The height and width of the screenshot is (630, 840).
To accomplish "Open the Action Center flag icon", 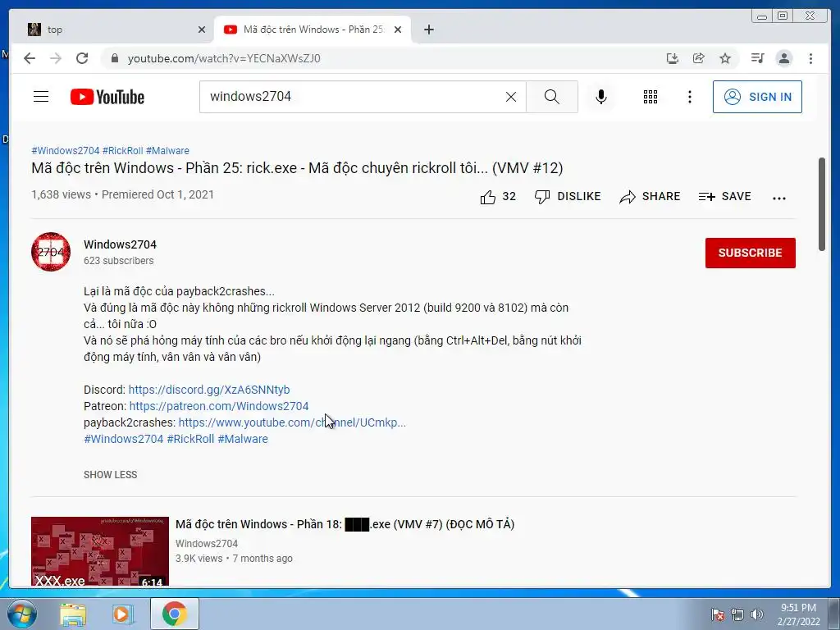I will click(x=718, y=614).
